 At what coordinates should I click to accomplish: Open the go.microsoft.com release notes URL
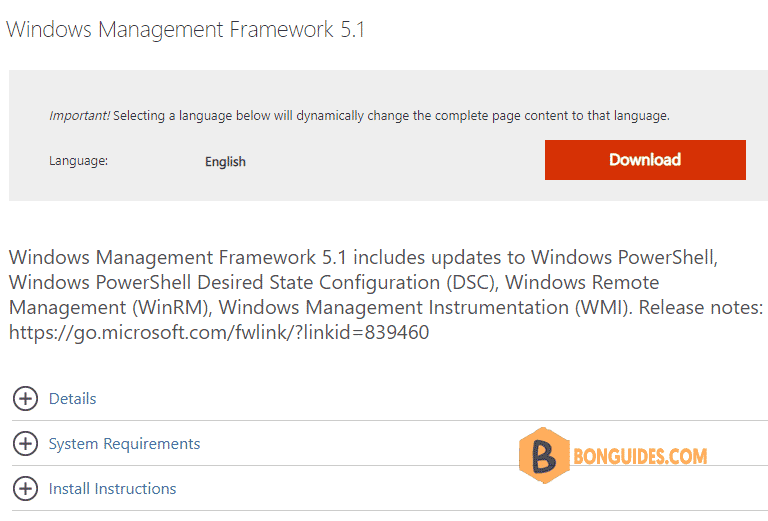pos(219,332)
